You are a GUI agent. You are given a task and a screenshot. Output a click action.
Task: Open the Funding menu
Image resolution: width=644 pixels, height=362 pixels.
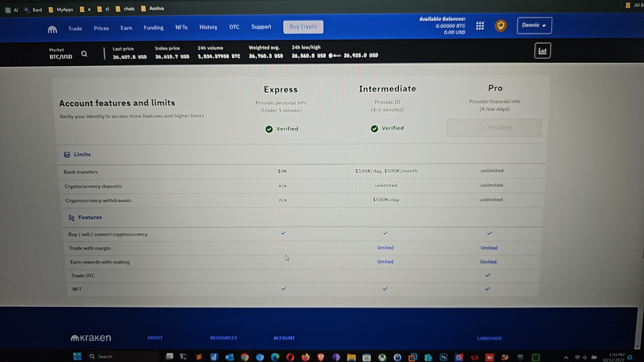(x=154, y=28)
